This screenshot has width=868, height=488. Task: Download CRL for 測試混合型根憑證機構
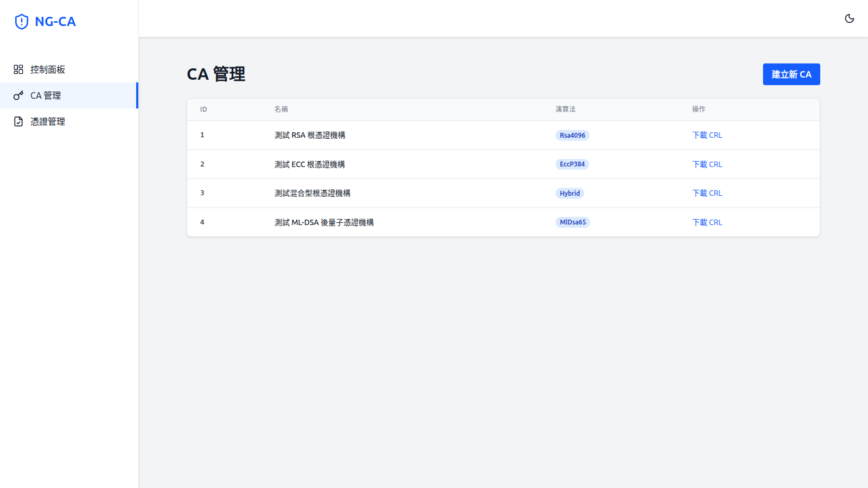click(707, 193)
